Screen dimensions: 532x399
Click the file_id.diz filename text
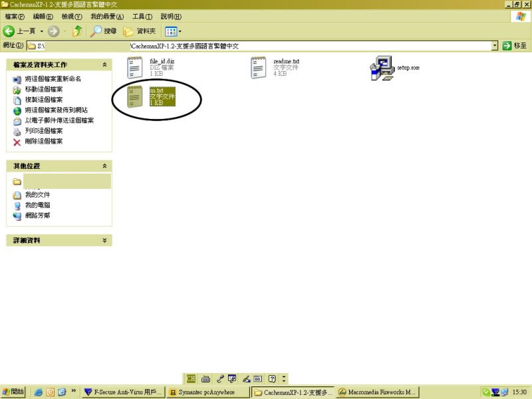point(162,61)
